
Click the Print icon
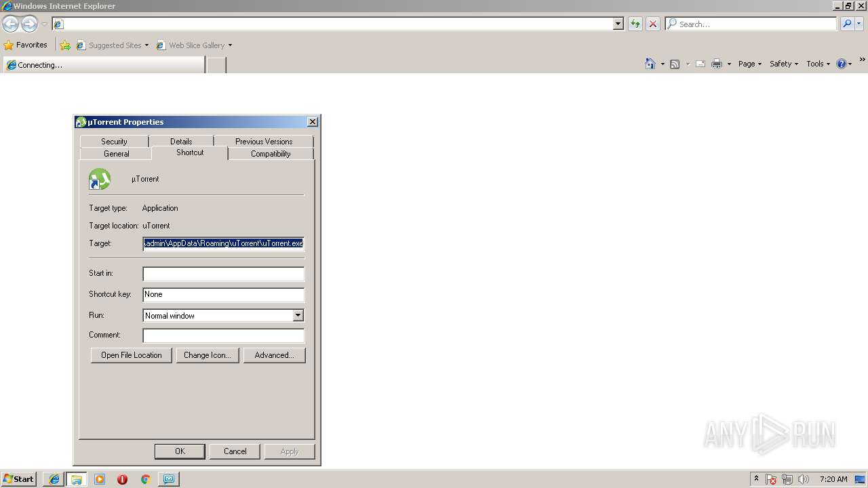coord(717,64)
